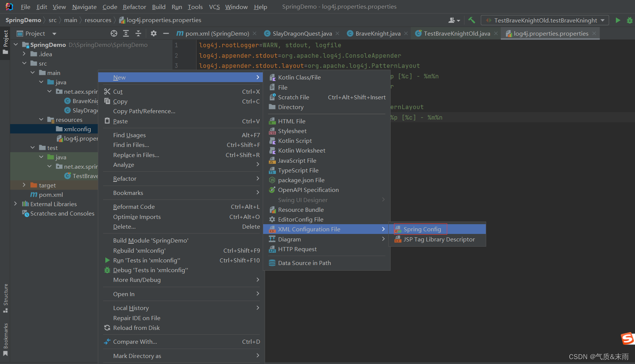Viewport: 635px width, 364px height.
Task: Hide the Project panel with the minus icon
Action: pos(166,33)
